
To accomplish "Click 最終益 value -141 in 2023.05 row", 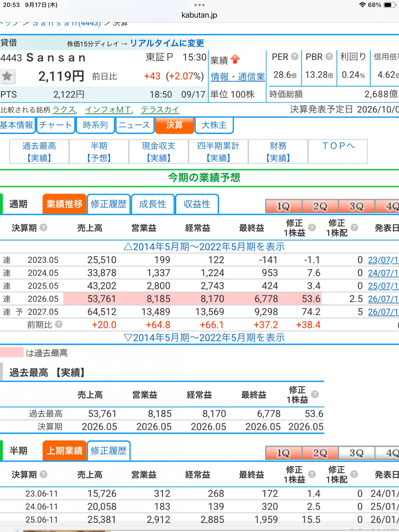I will pyautogui.click(x=268, y=260).
